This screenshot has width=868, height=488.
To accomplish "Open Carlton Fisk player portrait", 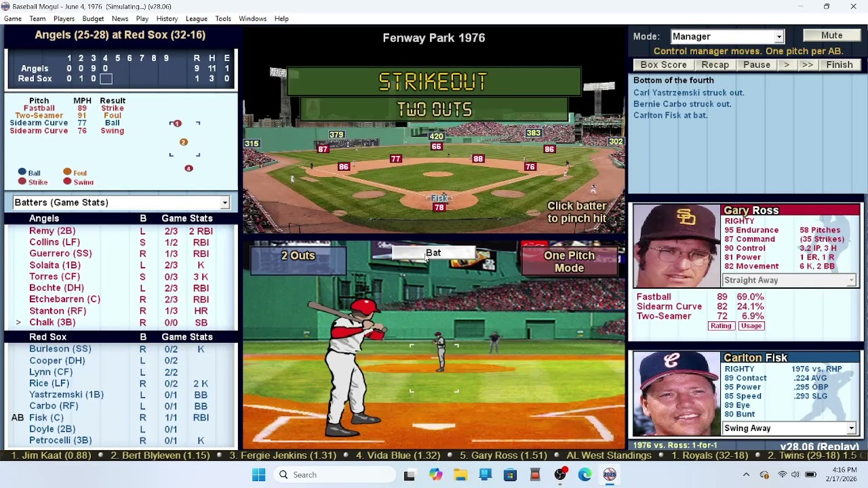I will coord(676,393).
